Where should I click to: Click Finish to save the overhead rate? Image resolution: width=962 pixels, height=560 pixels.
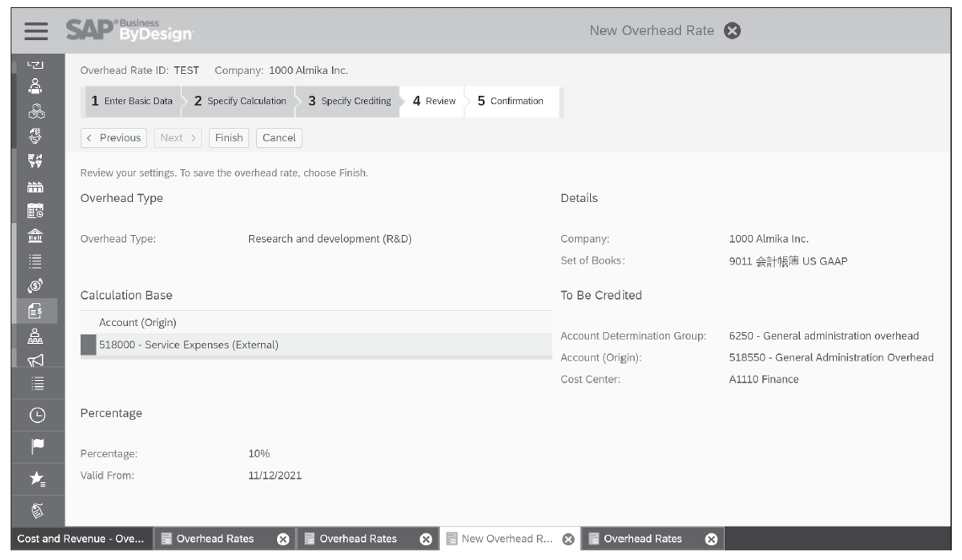pos(229,138)
